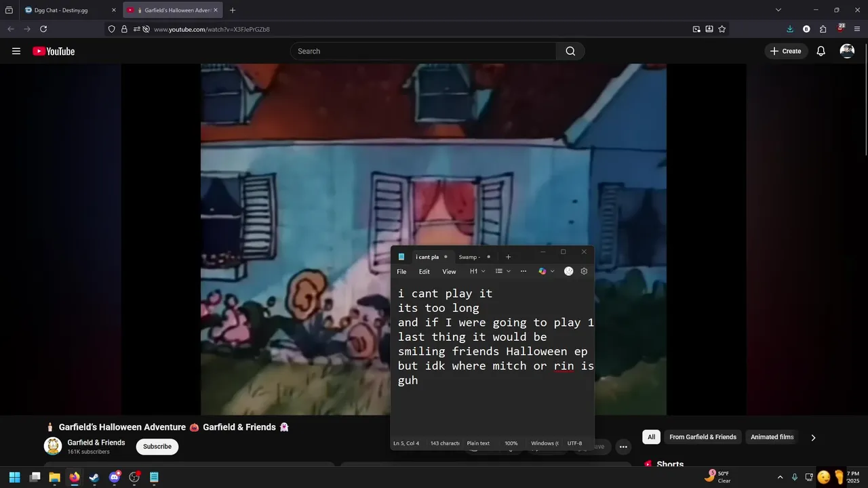Open the Firefox downloads panel
This screenshot has width=868, height=488.
790,29
